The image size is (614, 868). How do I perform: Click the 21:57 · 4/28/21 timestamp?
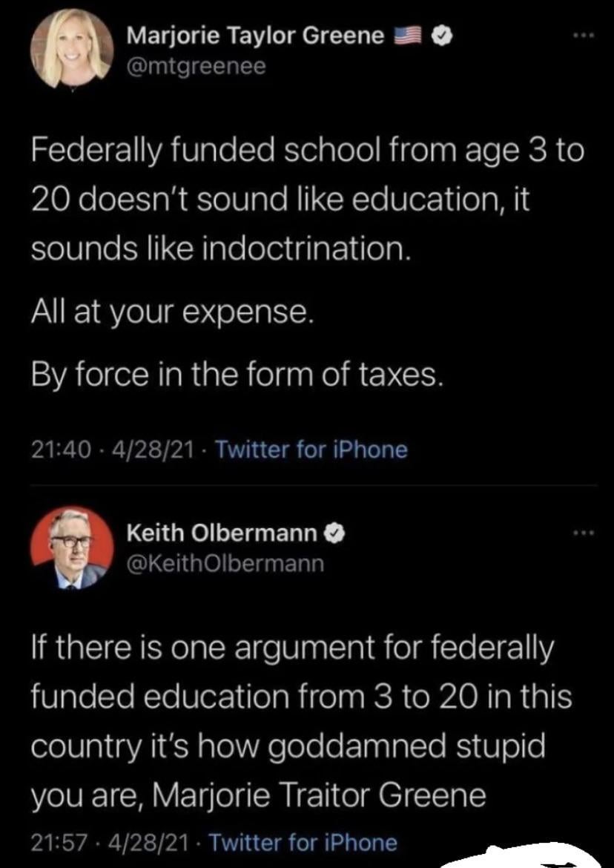point(110,843)
